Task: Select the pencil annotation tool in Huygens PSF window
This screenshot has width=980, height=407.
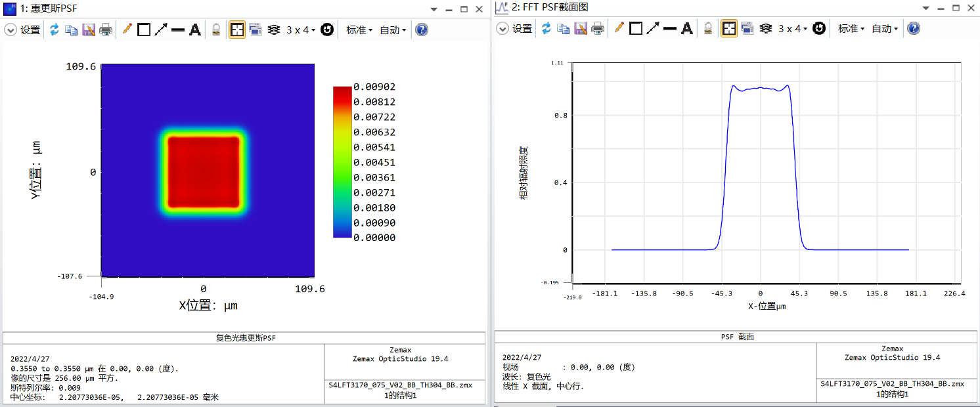Action: point(127,30)
